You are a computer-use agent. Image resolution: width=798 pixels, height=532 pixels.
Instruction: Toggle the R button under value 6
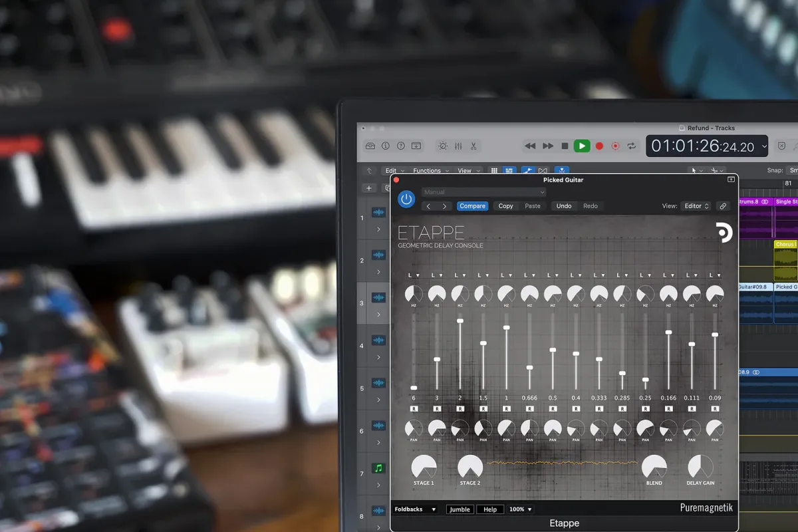pyautogui.click(x=414, y=408)
